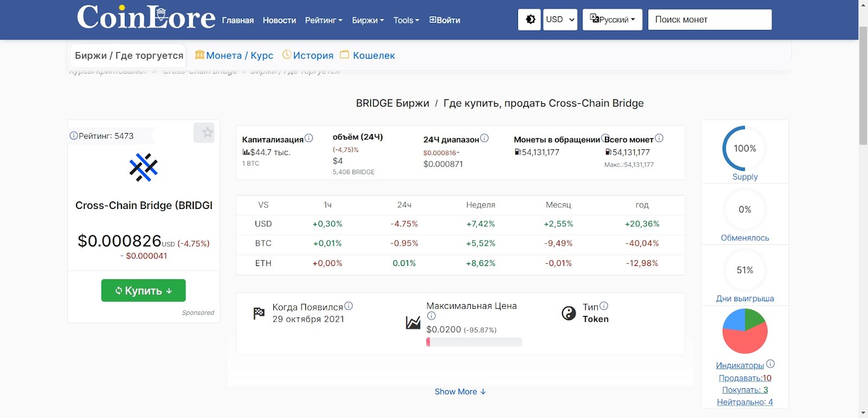Expand the Tools menu
The image size is (868, 418).
click(x=406, y=20)
